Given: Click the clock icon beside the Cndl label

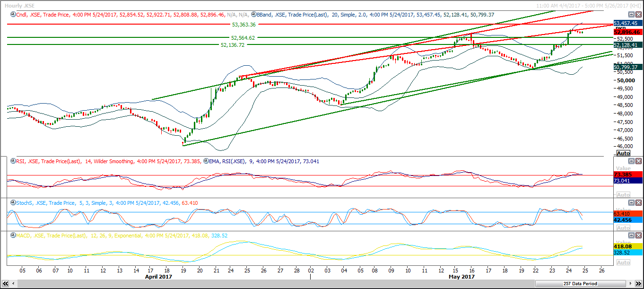Looking at the screenshot, I should tap(12, 15).
